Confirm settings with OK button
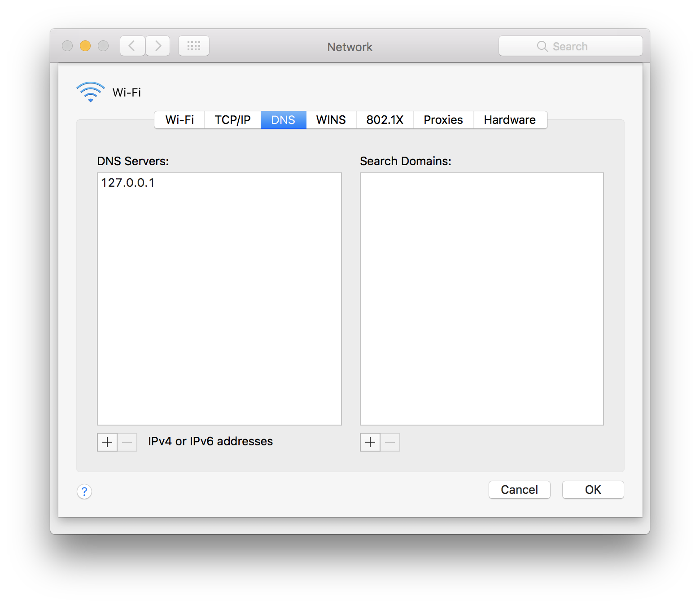Viewport: 700px width, 606px height. tap(593, 490)
